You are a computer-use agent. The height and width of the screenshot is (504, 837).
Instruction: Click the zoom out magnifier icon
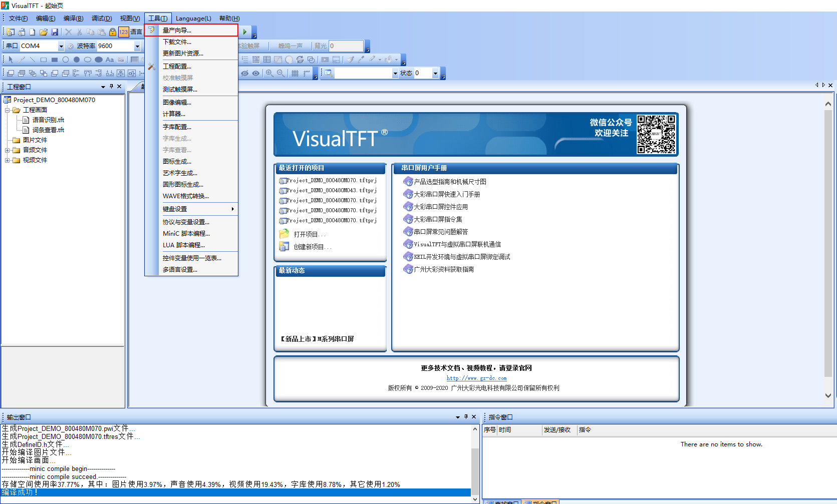point(281,73)
